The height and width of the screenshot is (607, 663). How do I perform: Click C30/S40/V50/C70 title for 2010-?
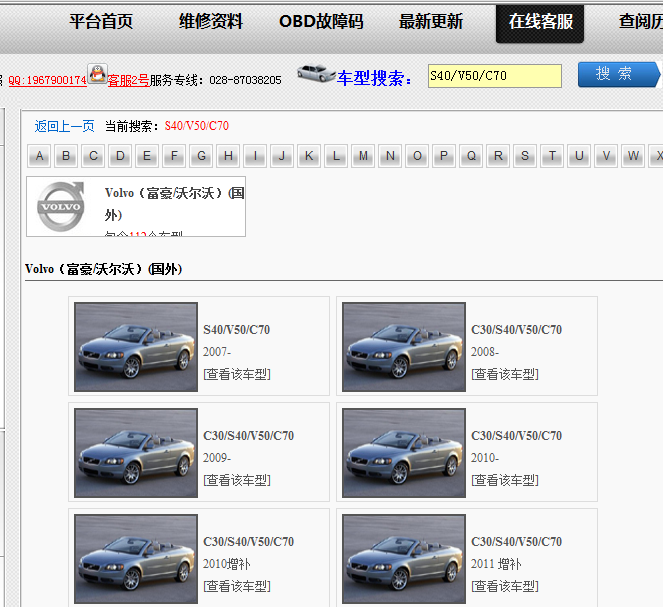point(516,436)
